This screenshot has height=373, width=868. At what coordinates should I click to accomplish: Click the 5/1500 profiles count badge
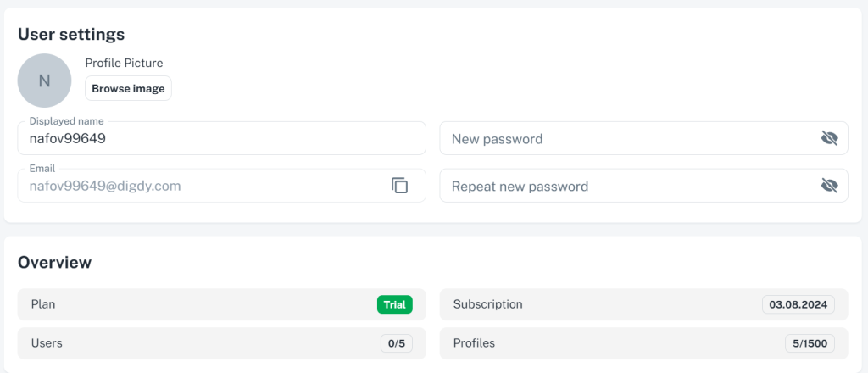click(810, 343)
